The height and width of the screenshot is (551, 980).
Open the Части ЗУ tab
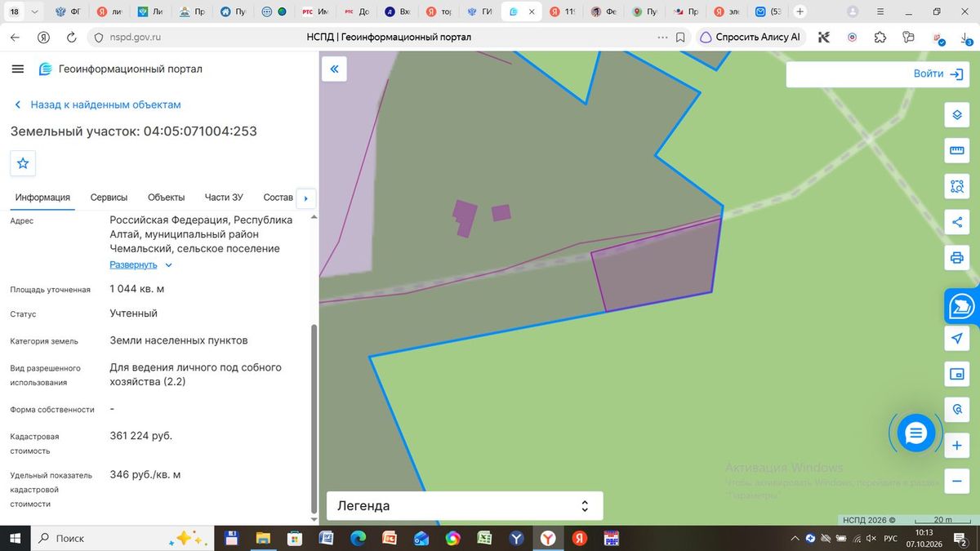click(224, 198)
